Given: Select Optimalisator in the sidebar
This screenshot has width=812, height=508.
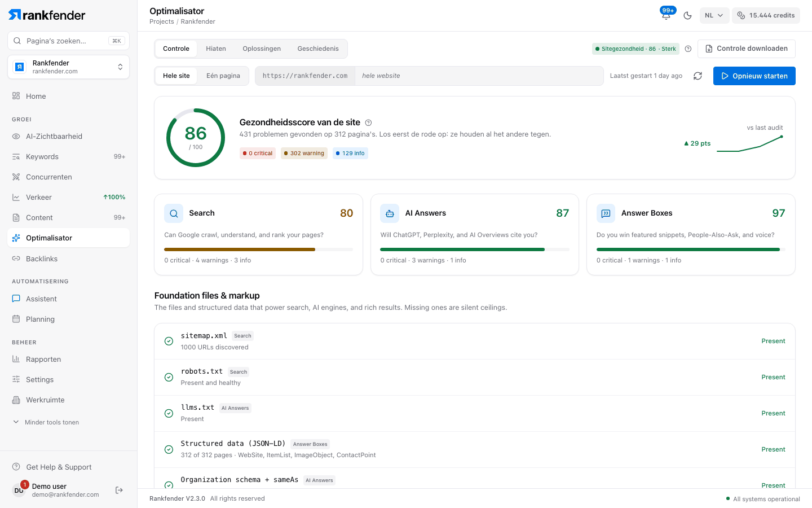Looking at the screenshot, I should (68, 238).
